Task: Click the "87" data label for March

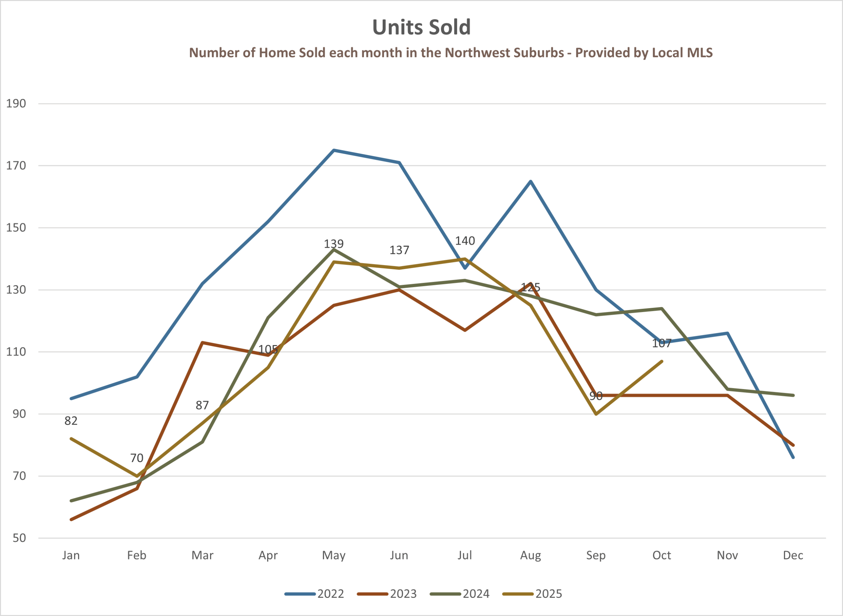Action: point(202,405)
